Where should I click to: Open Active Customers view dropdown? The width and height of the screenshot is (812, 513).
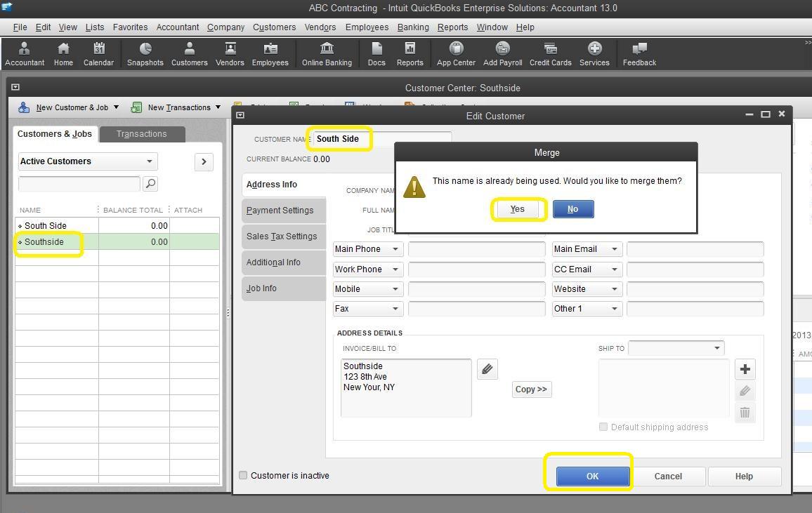pyautogui.click(x=88, y=161)
